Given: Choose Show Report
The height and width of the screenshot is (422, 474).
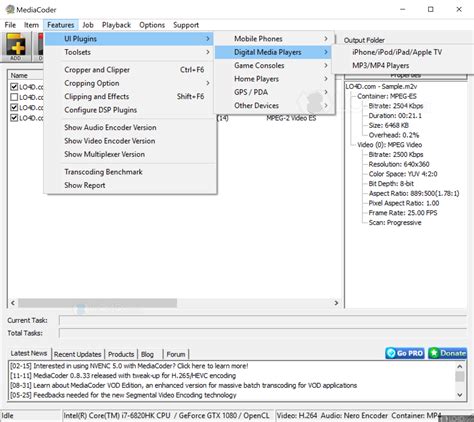Looking at the screenshot, I should 129,185.
